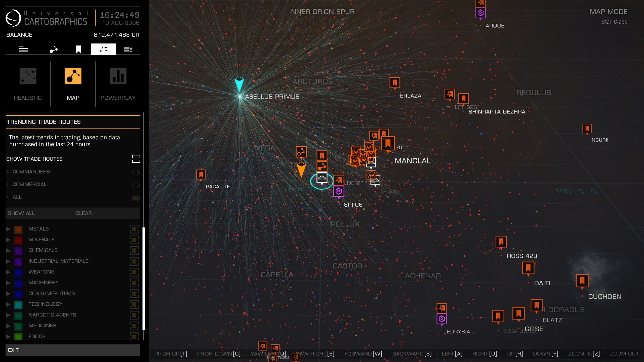This screenshot has width=644, height=362.
Task: Select the route icon near Vega
Action: pos(301,152)
